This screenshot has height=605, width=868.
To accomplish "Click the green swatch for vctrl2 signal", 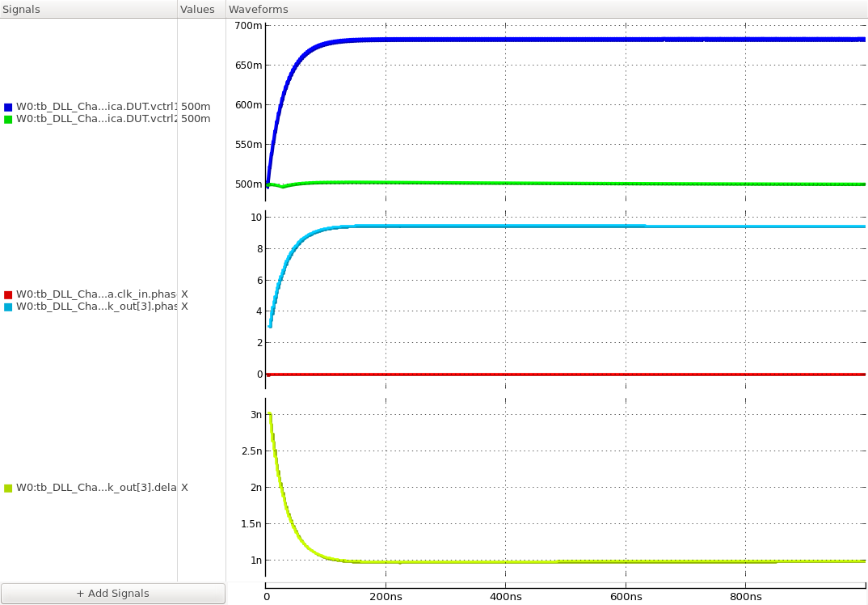I will click(8, 118).
